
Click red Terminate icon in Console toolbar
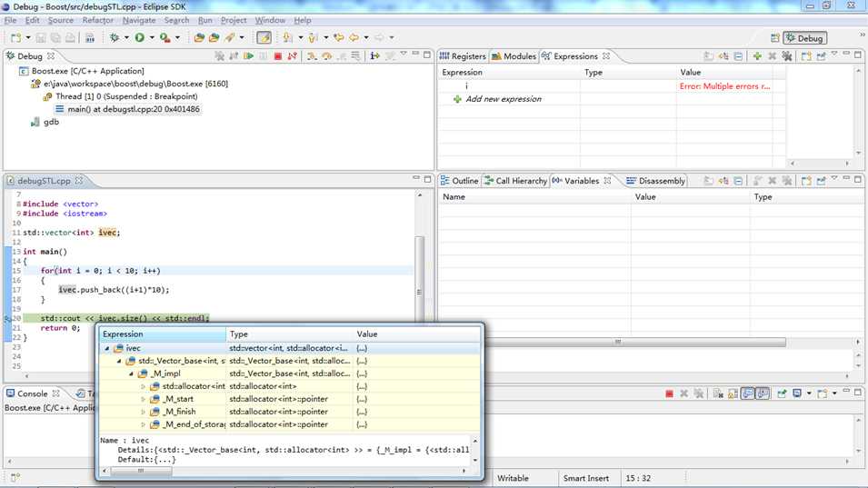pyautogui.click(x=669, y=393)
